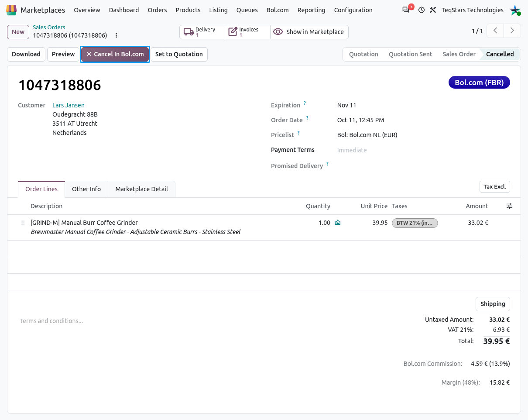
Task: Click the Pricelist Bol.com NL (EUR) value
Action: point(367,135)
